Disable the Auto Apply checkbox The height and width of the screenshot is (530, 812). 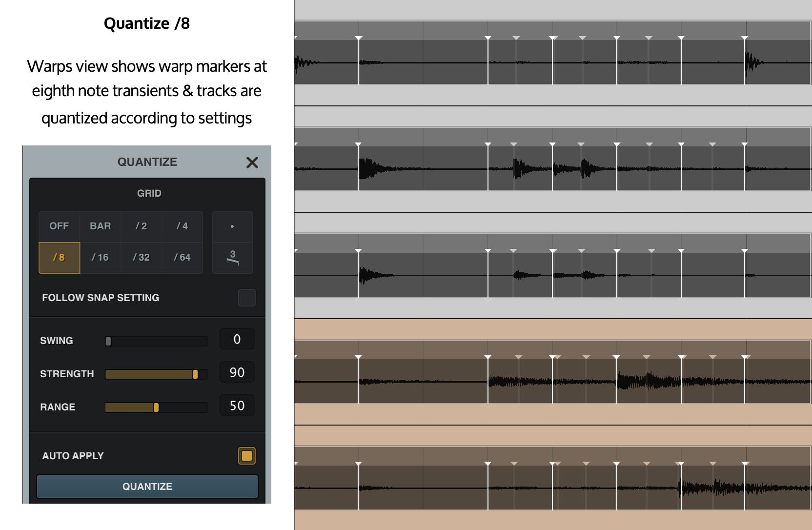tap(247, 456)
